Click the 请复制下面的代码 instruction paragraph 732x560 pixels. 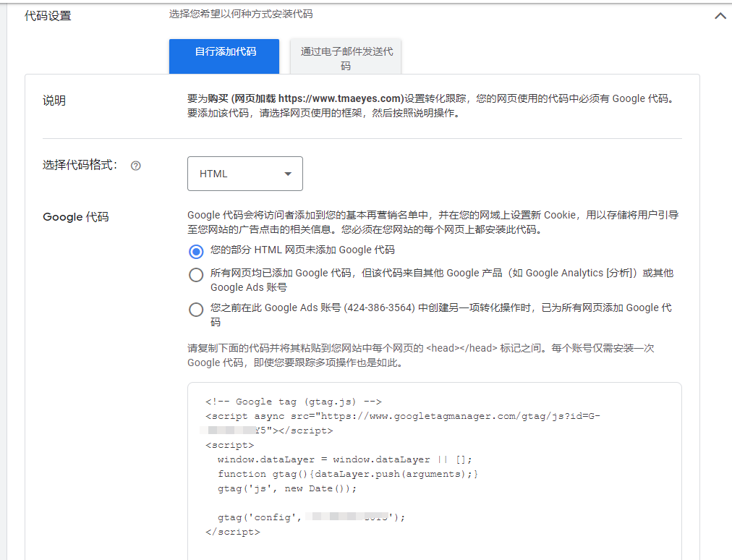[x=421, y=355]
